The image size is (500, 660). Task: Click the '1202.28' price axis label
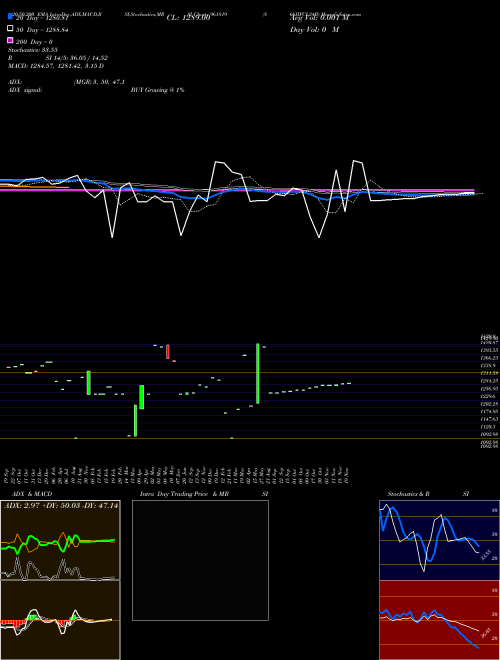pyautogui.click(x=490, y=404)
